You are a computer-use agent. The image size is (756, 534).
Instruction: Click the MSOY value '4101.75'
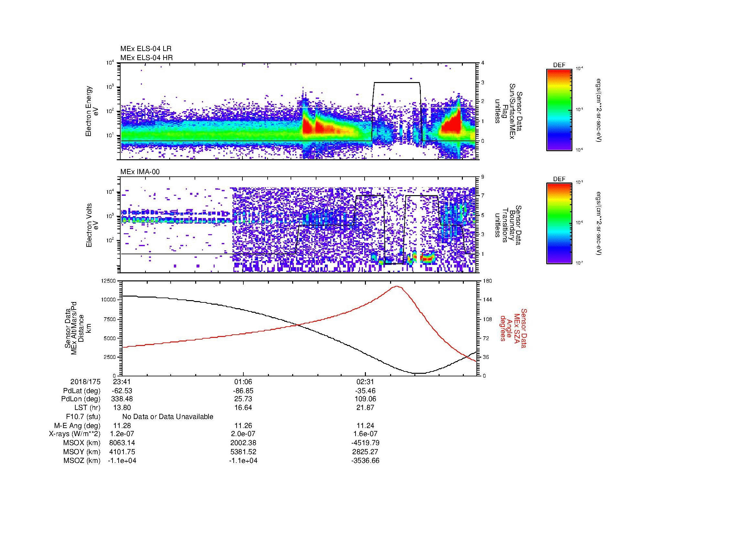[122, 452]
